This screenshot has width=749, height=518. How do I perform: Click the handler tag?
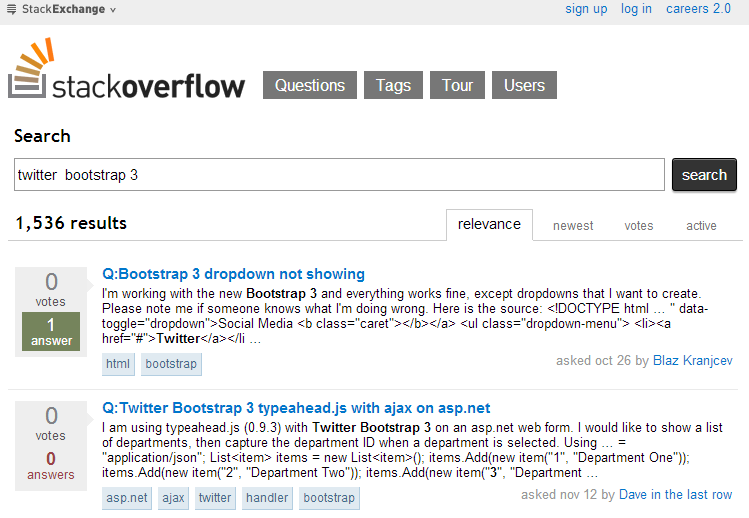[x=267, y=498]
